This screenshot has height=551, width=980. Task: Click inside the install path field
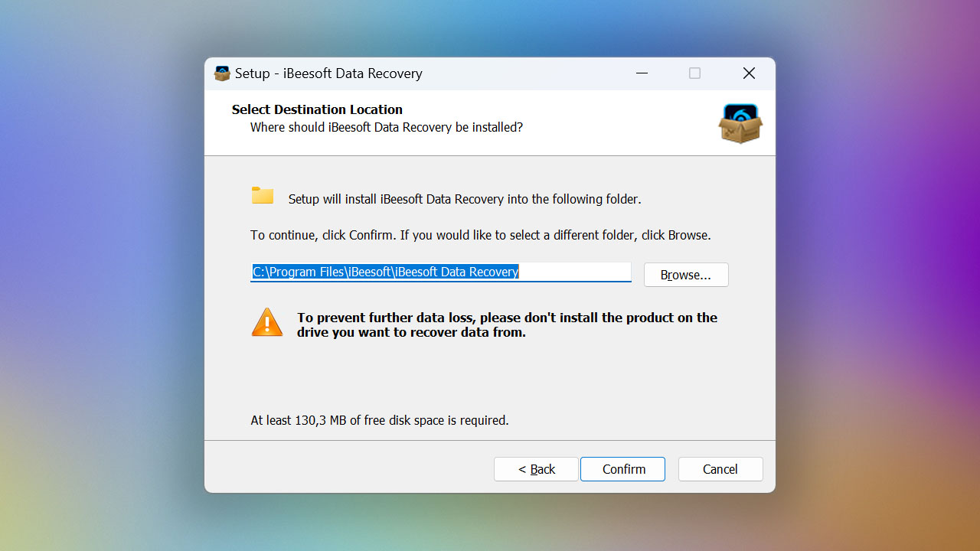(441, 272)
